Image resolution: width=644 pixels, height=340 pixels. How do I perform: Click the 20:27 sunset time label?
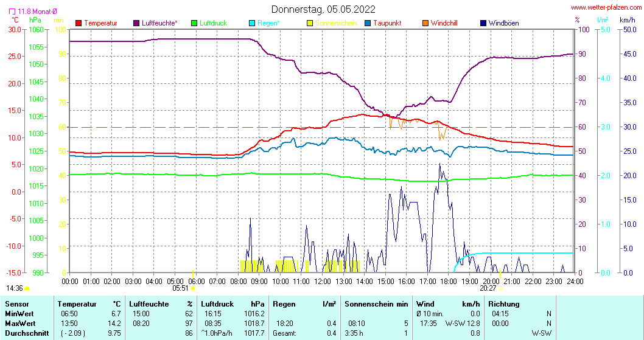point(488,288)
